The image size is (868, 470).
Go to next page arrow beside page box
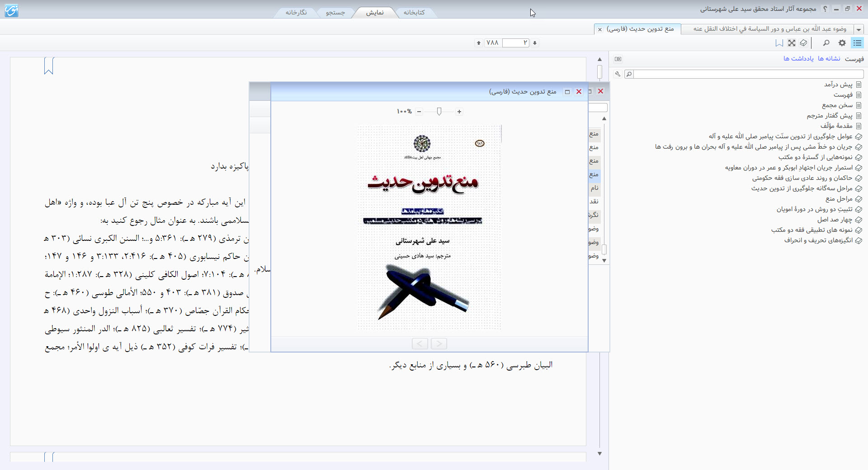click(x=535, y=43)
